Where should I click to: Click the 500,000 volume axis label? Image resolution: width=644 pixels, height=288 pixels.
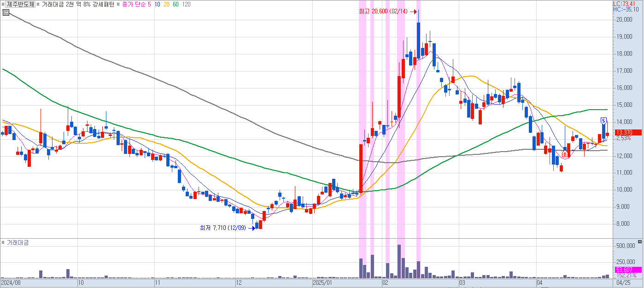pyautogui.click(x=626, y=246)
